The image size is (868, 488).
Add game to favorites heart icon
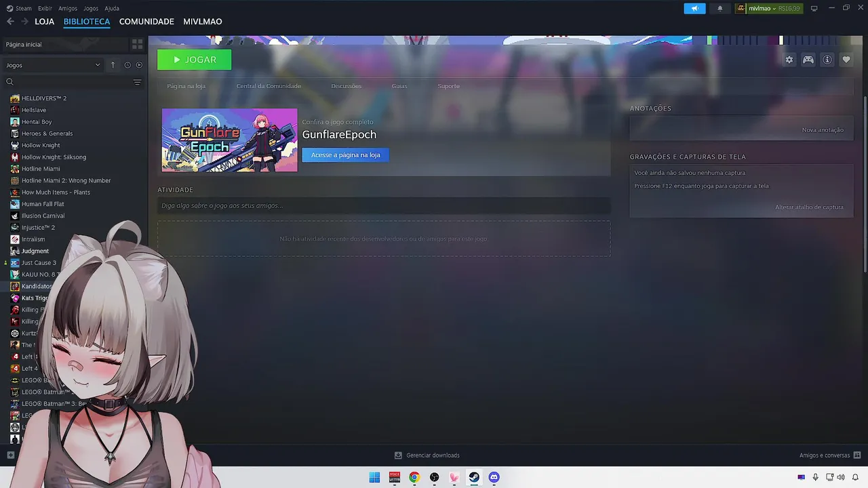click(x=846, y=60)
